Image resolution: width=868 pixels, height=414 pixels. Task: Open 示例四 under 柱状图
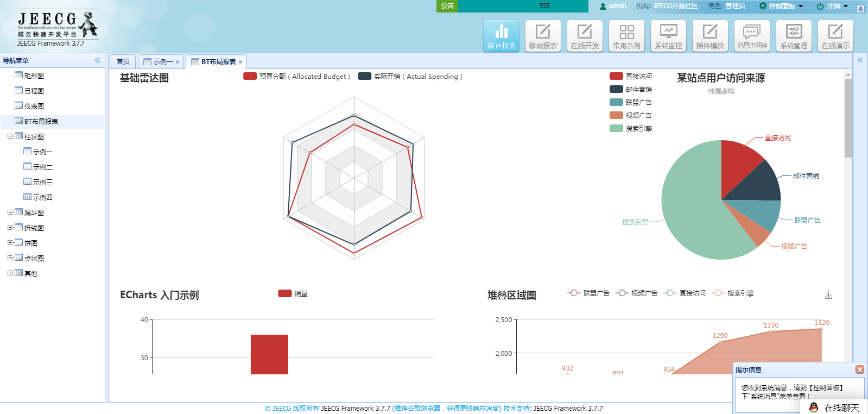click(42, 198)
